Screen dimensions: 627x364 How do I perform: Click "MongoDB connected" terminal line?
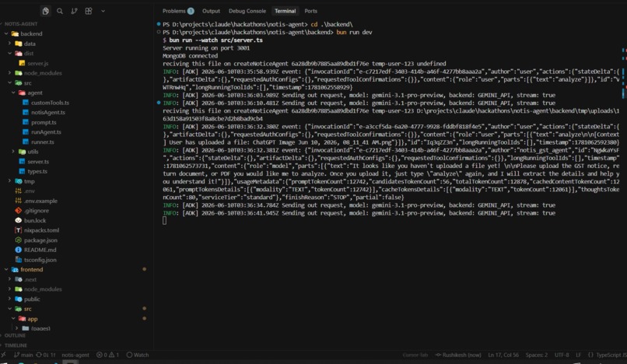click(x=190, y=56)
